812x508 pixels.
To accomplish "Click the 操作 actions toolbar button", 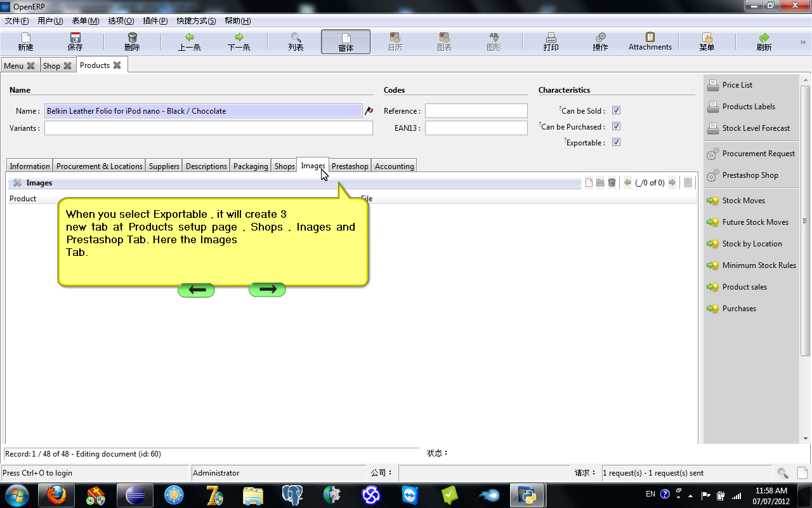I will pos(600,42).
